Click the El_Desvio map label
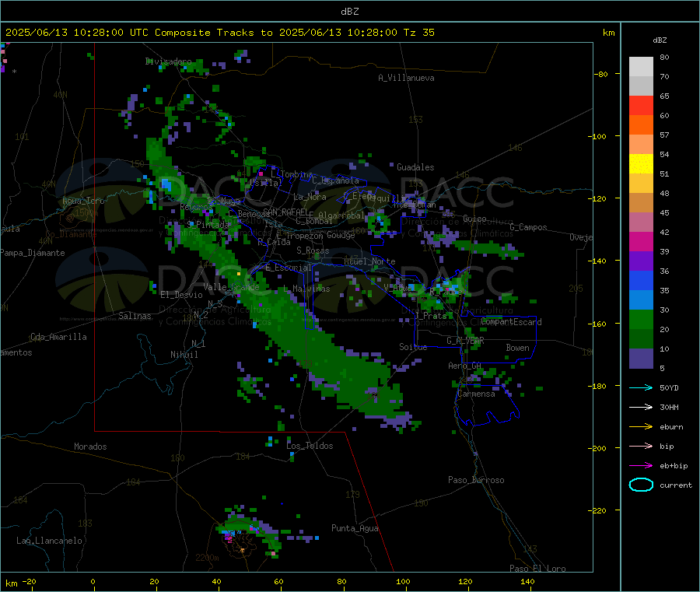 pyautogui.click(x=181, y=295)
